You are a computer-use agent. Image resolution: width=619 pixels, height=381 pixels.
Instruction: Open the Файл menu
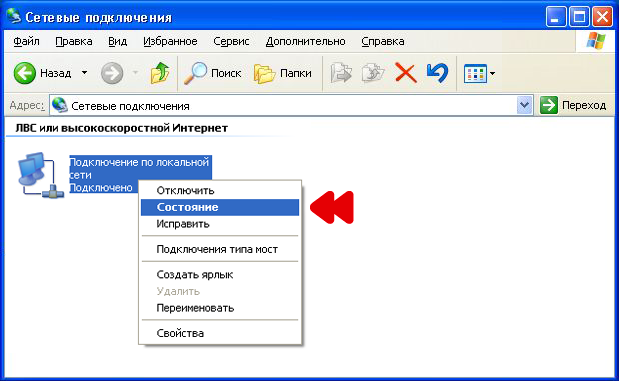pos(26,41)
